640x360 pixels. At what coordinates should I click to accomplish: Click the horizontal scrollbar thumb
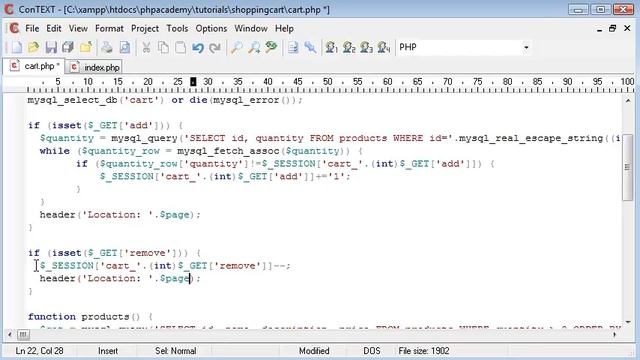point(23,335)
